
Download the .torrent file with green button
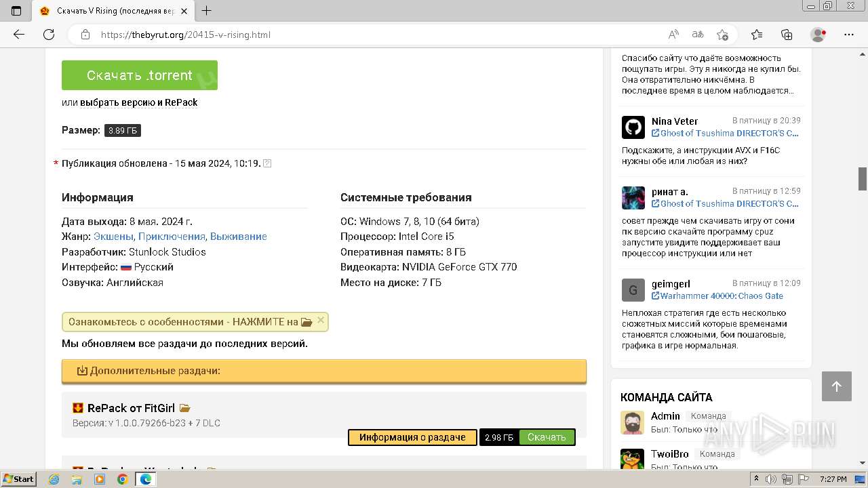coord(140,75)
